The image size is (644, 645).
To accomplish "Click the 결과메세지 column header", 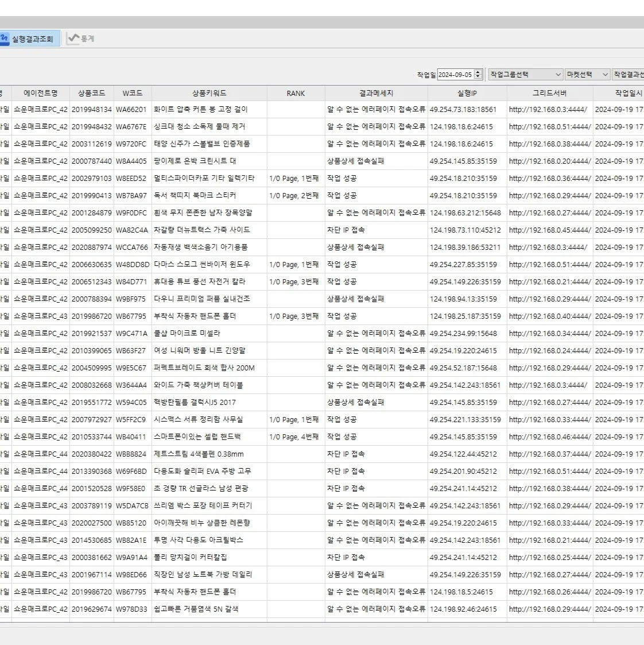I will [x=376, y=93].
